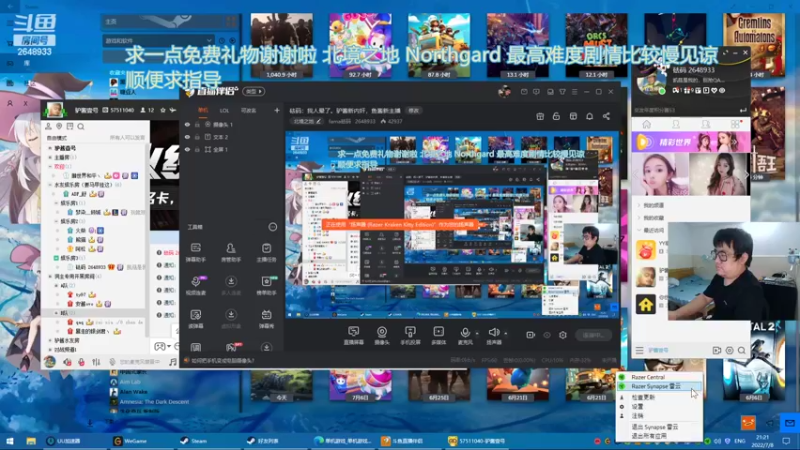The height and width of the screenshot is (450, 800).
Task: Click the search icon in YY channel window toolbar
Action: click(x=81, y=126)
